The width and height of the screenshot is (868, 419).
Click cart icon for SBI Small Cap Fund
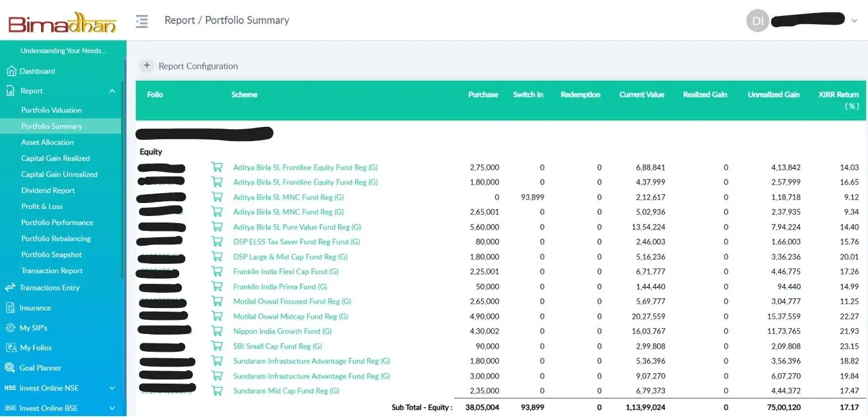(217, 346)
